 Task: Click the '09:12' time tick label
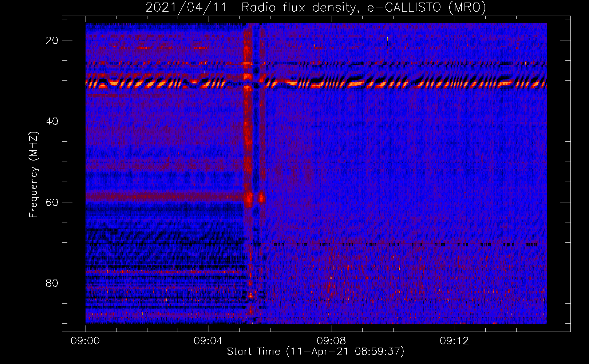click(x=454, y=341)
